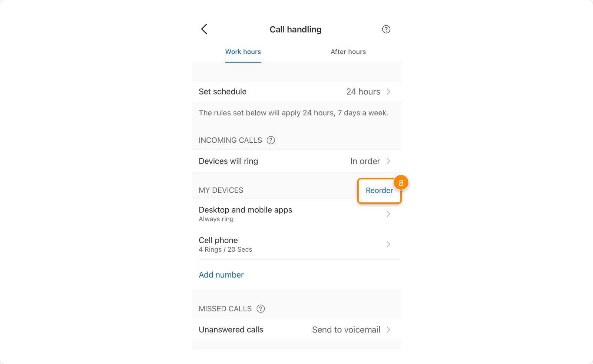Click the Always ring entry under Desktop apps
The image size is (593, 364).
pos(216,219)
